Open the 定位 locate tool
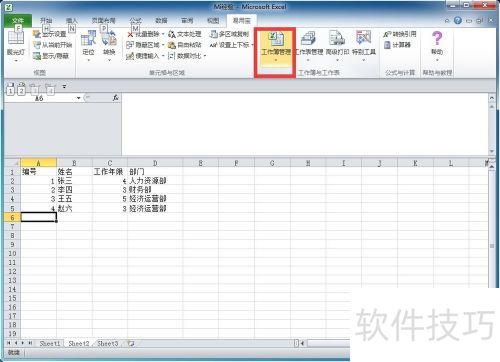This screenshot has width=500, height=362. [88, 46]
